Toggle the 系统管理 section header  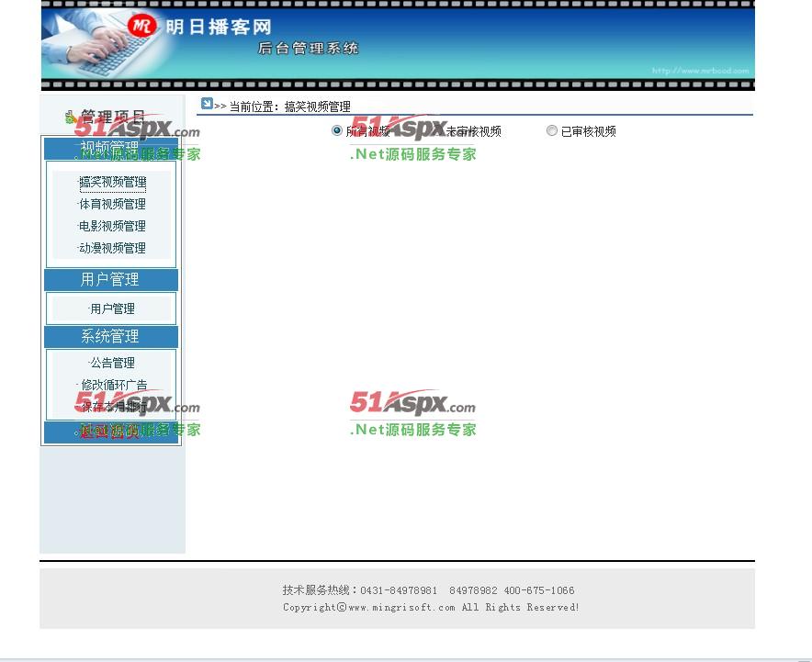[x=111, y=336]
